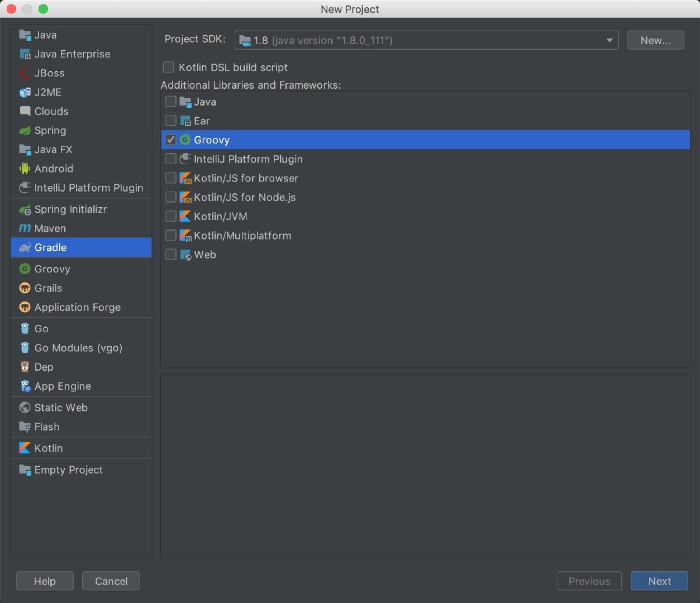Enable Kotlin/JS for Node.js checkbox
The image size is (700, 603).
(171, 197)
